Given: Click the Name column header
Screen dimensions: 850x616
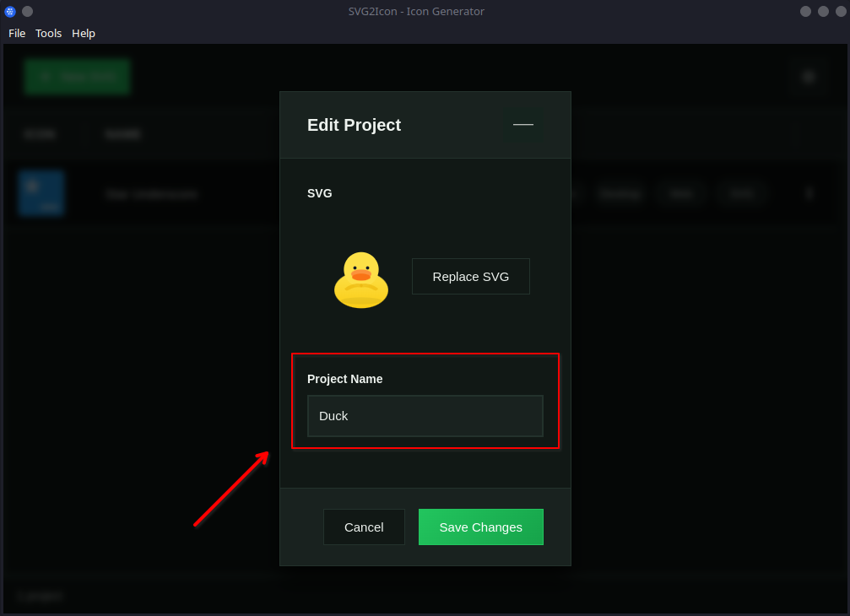Looking at the screenshot, I should 123,133.
